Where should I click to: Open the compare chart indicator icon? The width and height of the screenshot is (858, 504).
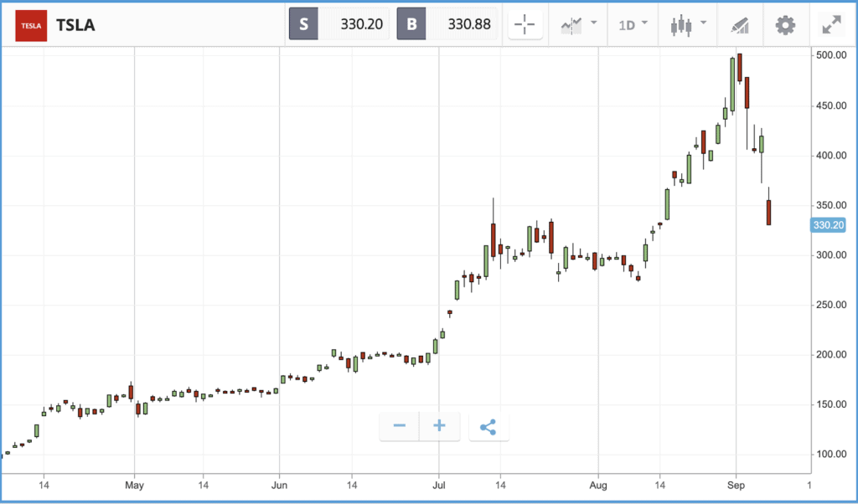point(571,25)
